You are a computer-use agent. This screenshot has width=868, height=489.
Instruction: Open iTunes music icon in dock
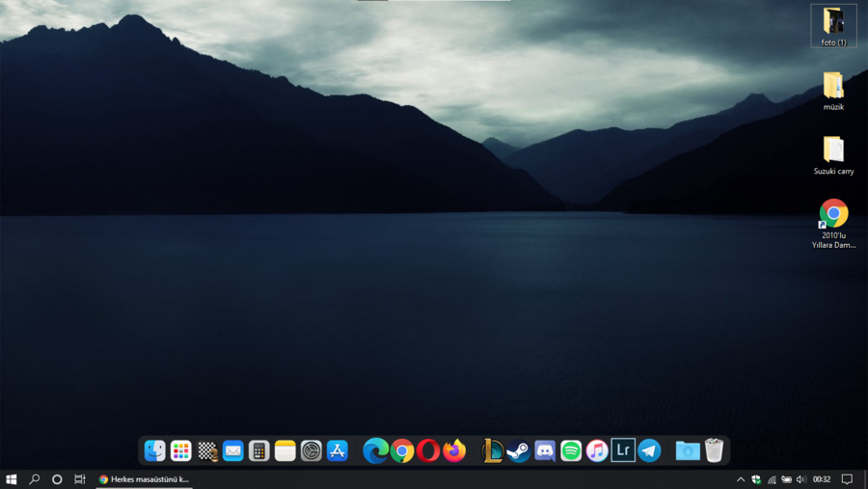[597, 450]
